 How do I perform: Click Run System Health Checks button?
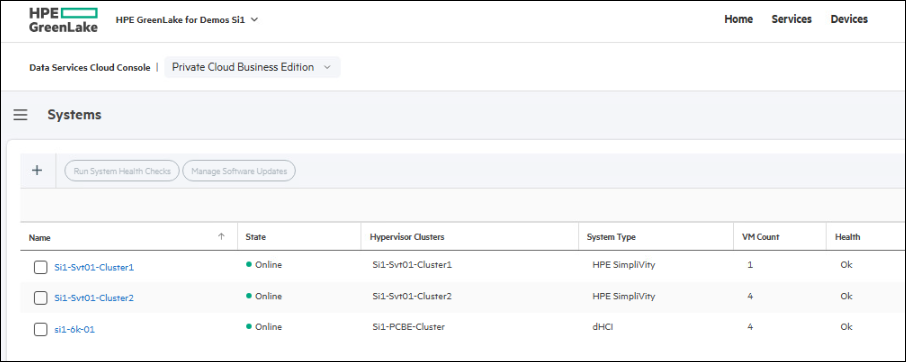click(x=122, y=171)
